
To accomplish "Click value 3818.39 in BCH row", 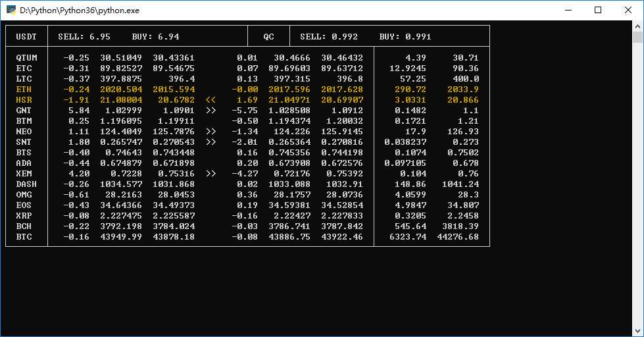I will (x=460, y=226).
